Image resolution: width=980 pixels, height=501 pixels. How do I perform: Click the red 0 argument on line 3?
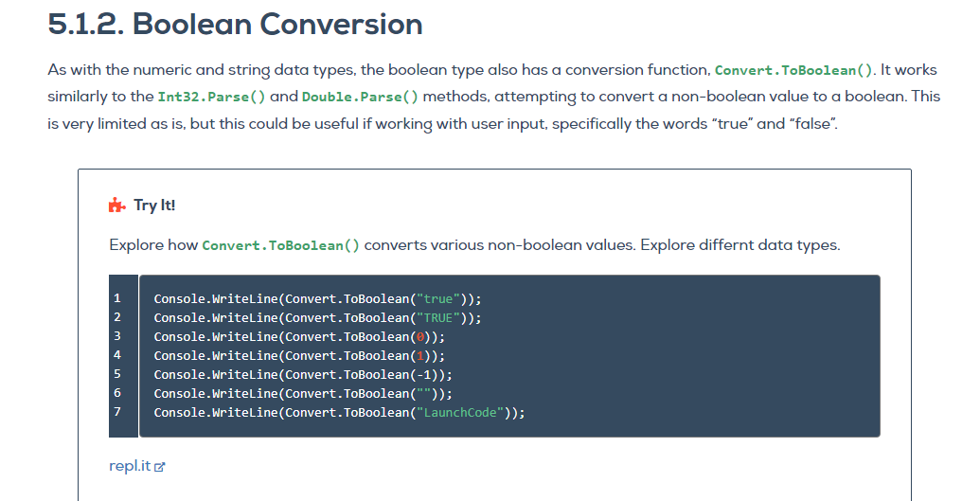pyautogui.click(x=420, y=336)
